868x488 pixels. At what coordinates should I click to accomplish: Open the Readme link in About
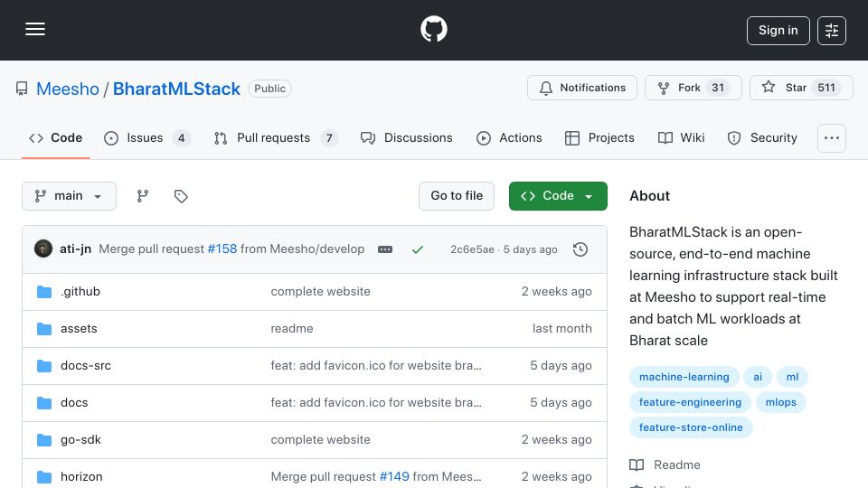click(665, 465)
